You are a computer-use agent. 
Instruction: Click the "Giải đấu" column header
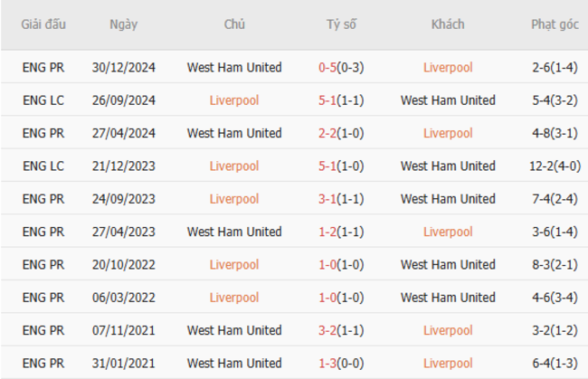43,24
